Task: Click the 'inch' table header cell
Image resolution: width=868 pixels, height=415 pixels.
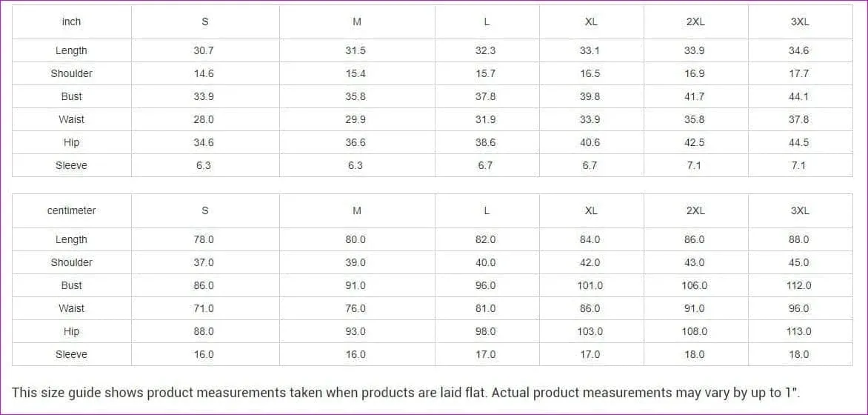Action: coord(71,21)
